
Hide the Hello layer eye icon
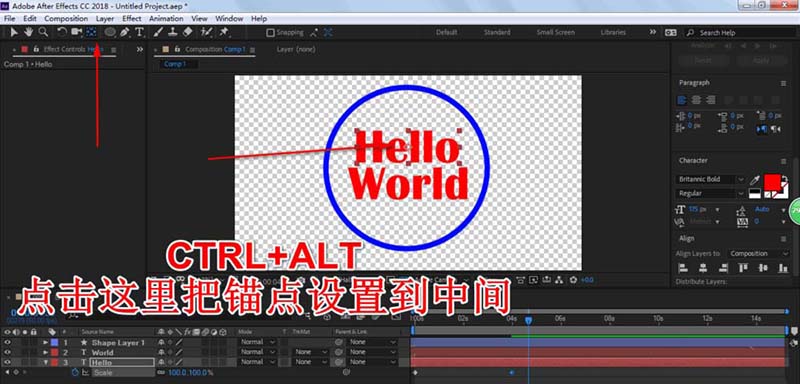click(7, 362)
